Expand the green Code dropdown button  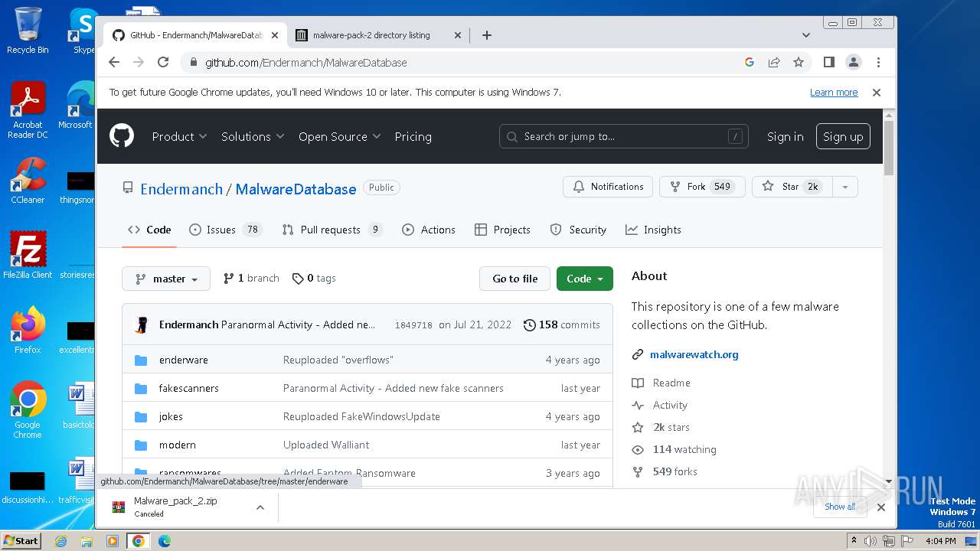585,279
